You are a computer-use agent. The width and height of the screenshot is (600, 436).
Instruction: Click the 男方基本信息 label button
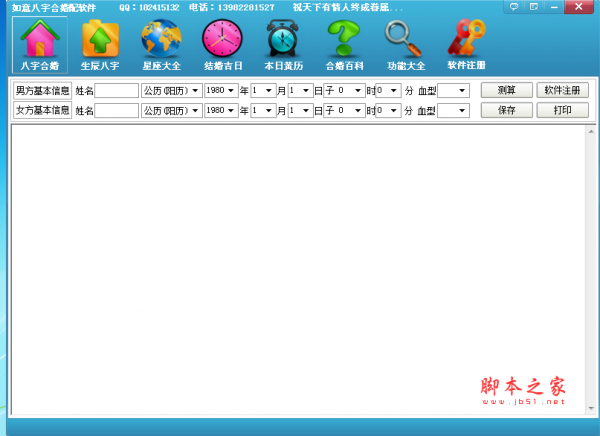[x=42, y=91]
